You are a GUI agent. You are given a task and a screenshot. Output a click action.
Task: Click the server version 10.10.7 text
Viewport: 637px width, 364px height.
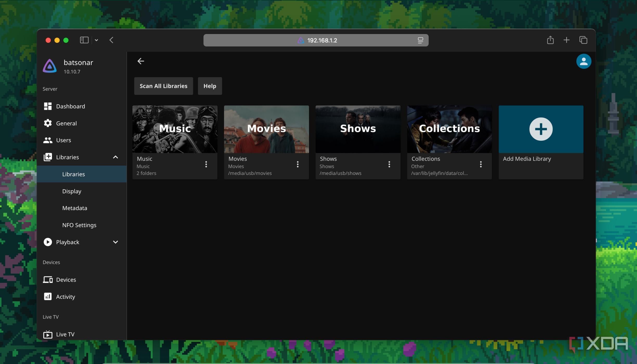(x=72, y=71)
